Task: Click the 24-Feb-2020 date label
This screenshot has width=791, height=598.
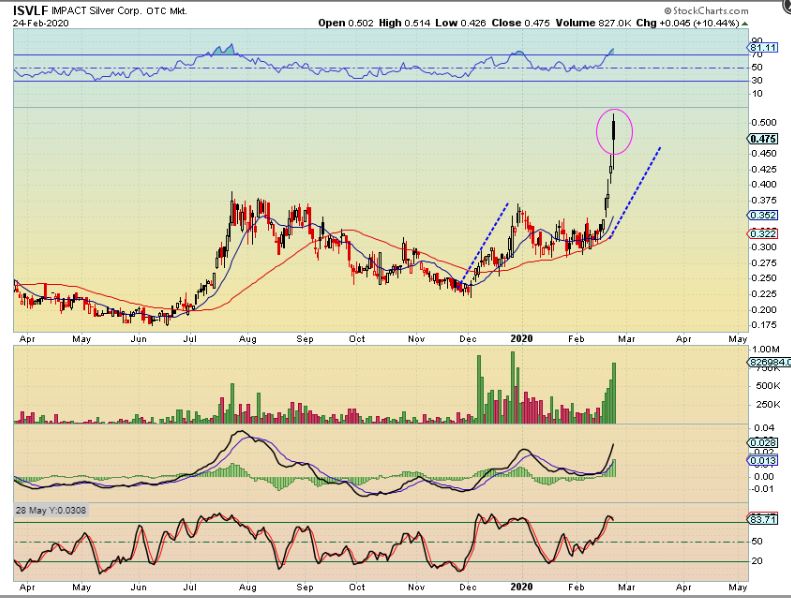Action: [x=41, y=23]
